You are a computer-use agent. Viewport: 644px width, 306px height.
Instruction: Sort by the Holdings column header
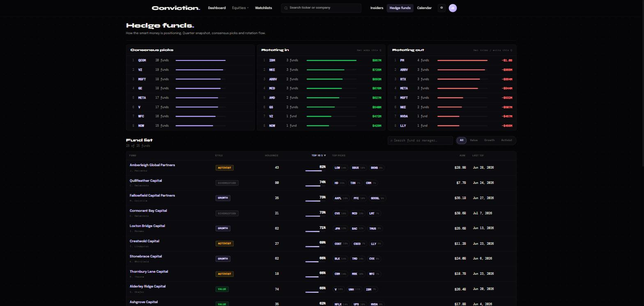271,155
